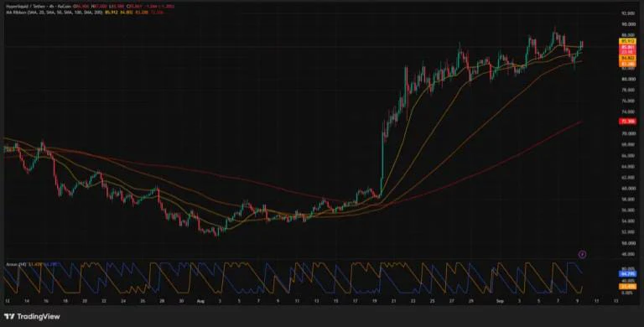
Task: Click the yellow 85.912 price label
Action: click(627, 41)
